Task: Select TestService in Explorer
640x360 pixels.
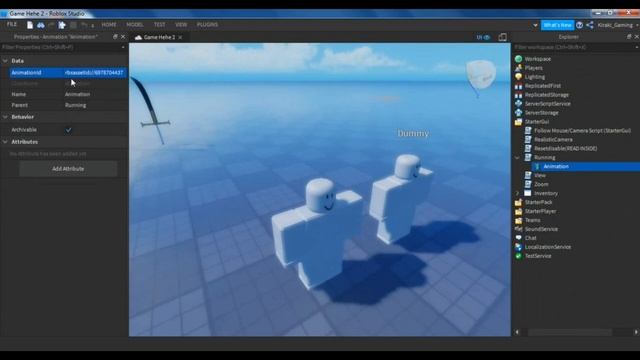Action: (x=538, y=256)
